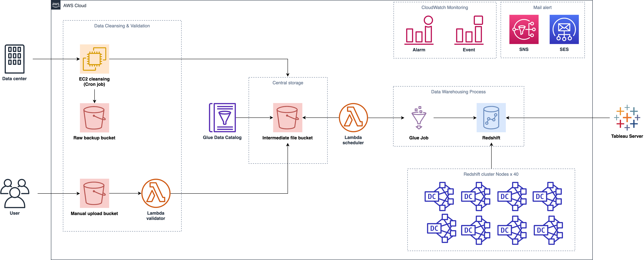Click the Lambda validator icon
644x260 pixels.
click(156, 193)
